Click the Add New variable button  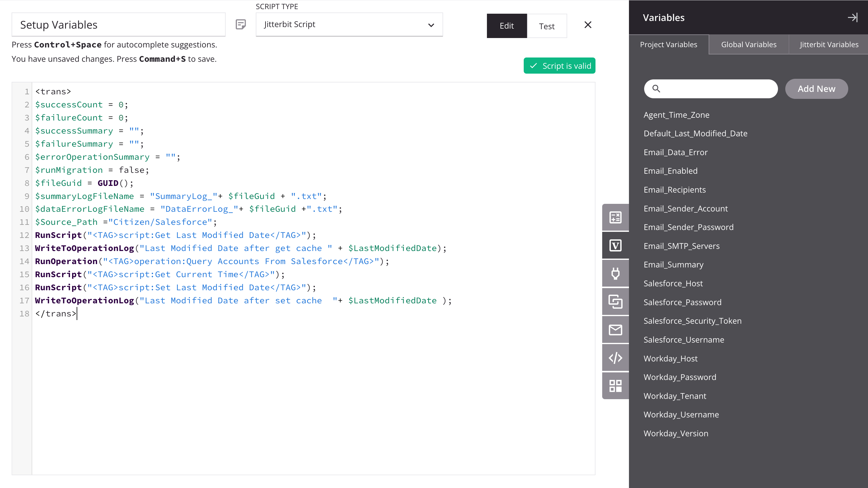tap(817, 88)
